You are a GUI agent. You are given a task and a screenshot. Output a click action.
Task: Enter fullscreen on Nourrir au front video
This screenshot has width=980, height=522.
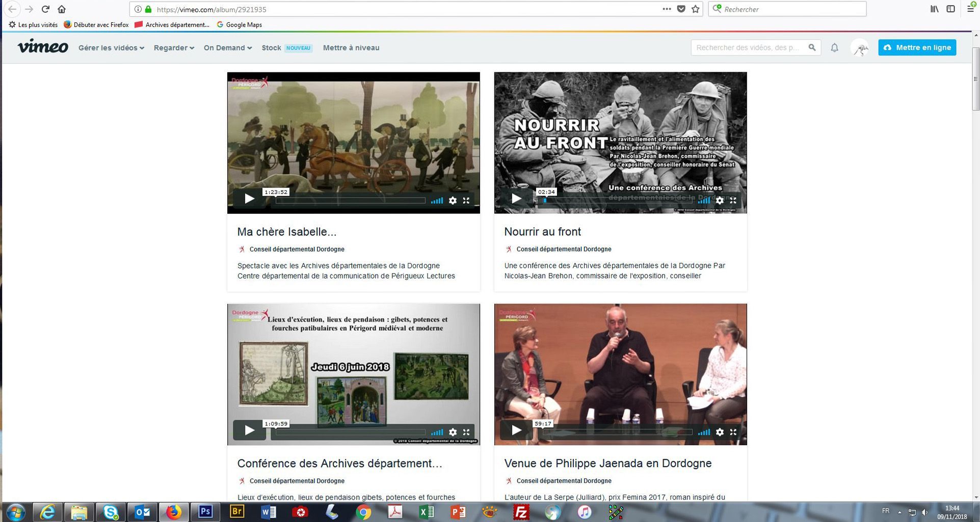(733, 201)
